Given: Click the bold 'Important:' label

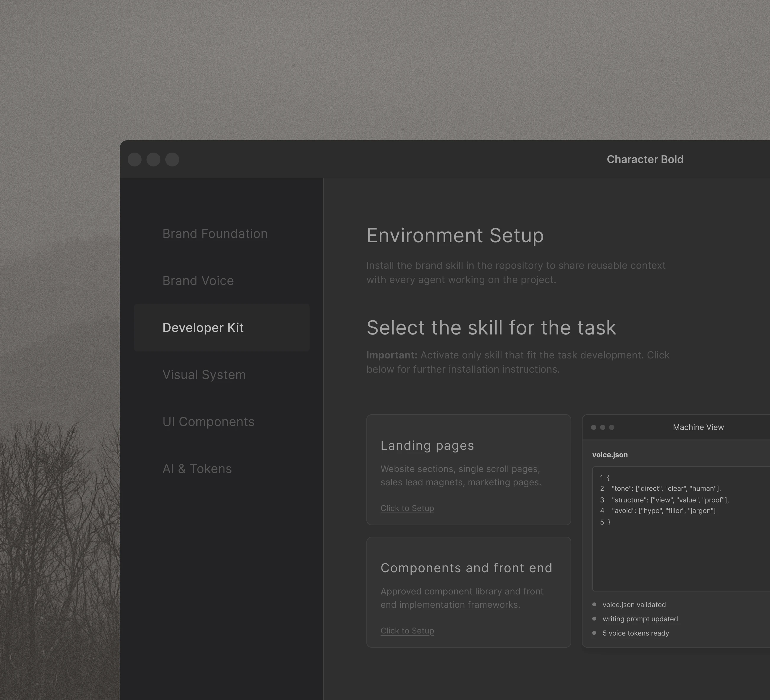Looking at the screenshot, I should point(392,355).
